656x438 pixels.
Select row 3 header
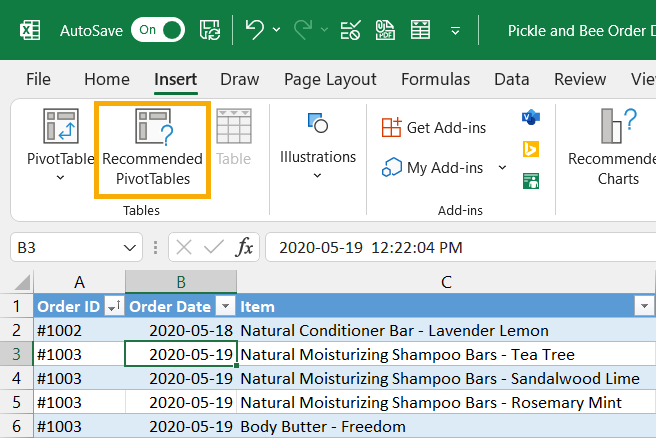point(16,354)
